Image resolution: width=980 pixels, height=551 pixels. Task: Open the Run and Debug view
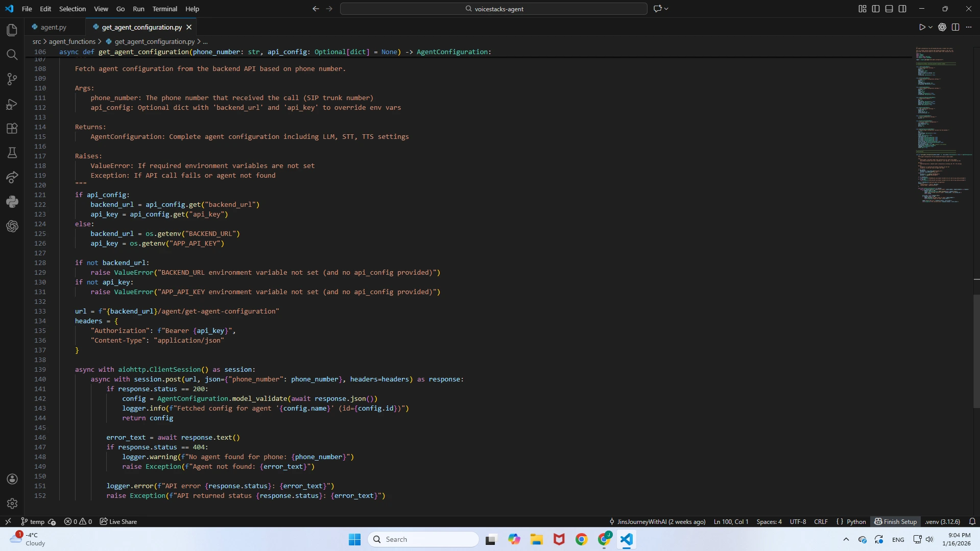12,104
